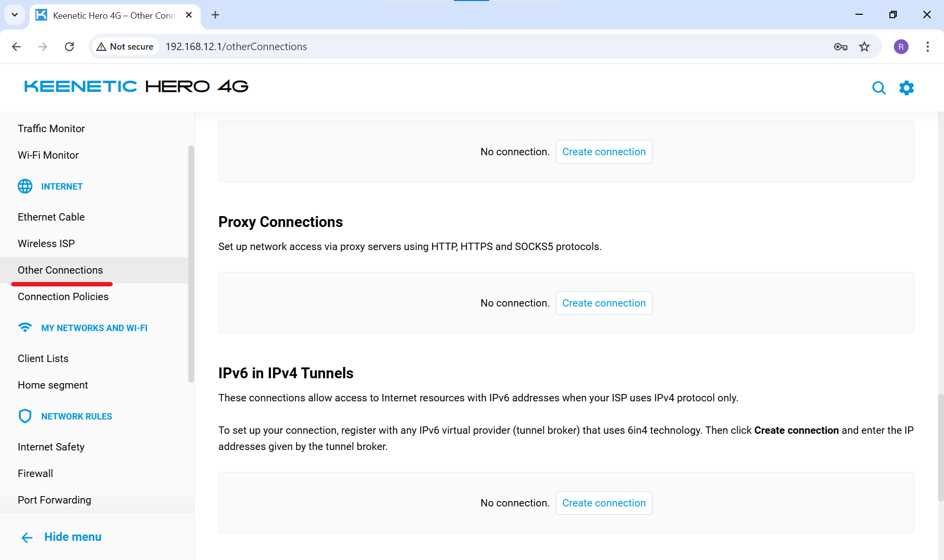Select Firewall in the sidebar menu
This screenshot has width=944, height=560.
tap(35, 474)
